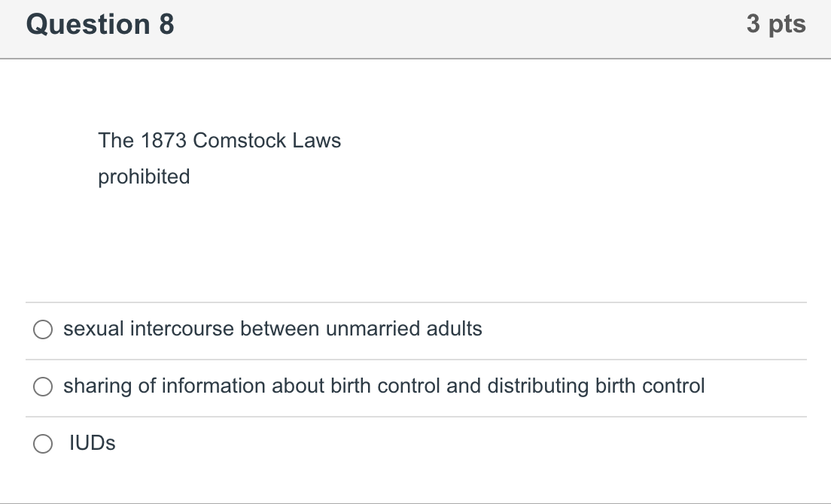Click the question prompt 'The 1873 Comstock Laws'
This screenshot has height=504, width=831.
pos(219,140)
